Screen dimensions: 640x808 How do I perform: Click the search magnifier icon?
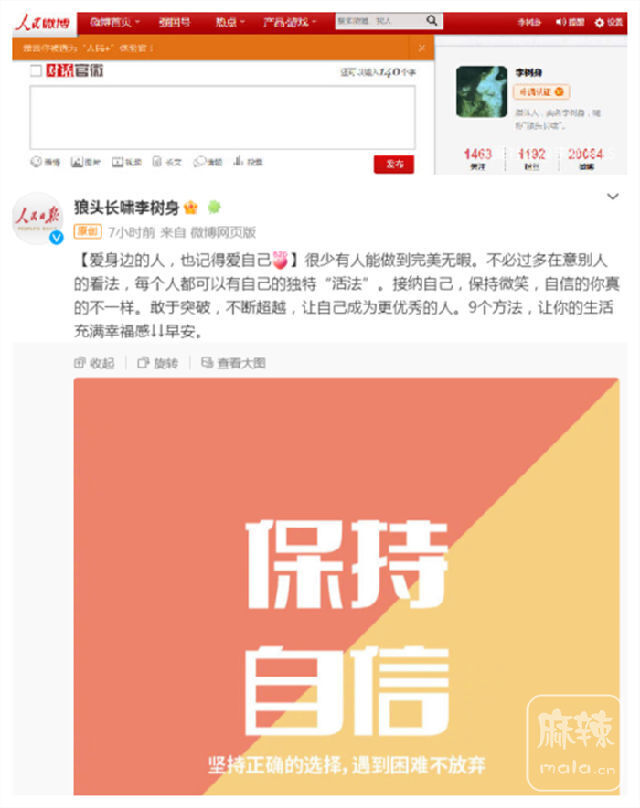(x=431, y=21)
